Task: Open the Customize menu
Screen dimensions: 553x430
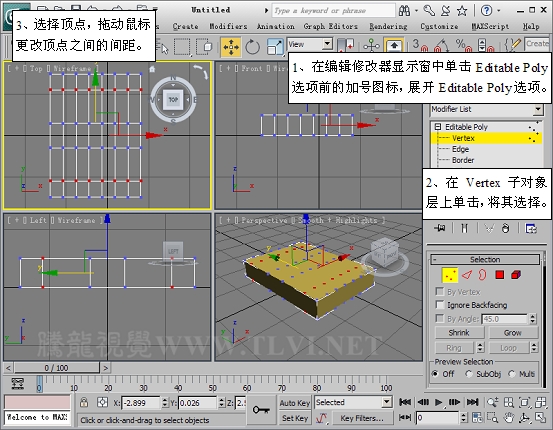Action: coord(439,26)
